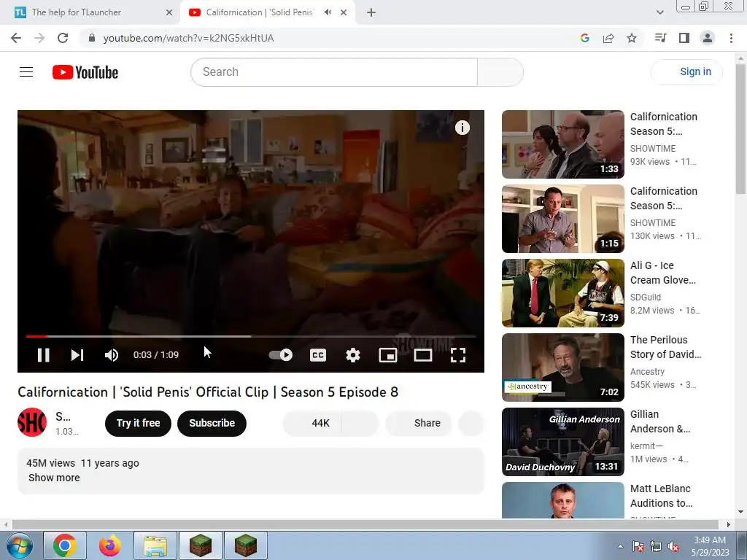The height and width of the screenshot is (560, 747).
Task: Expand description with Show more
Action: (x=54, y=478)
